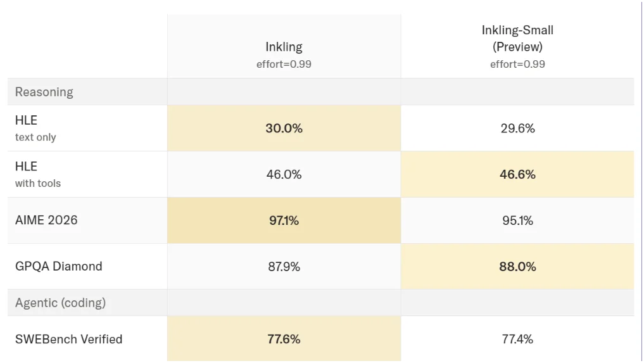This screenshot has height=363, width=644.
Task: Click the AIME 2026 row label
Action: [x=46, y=220]
